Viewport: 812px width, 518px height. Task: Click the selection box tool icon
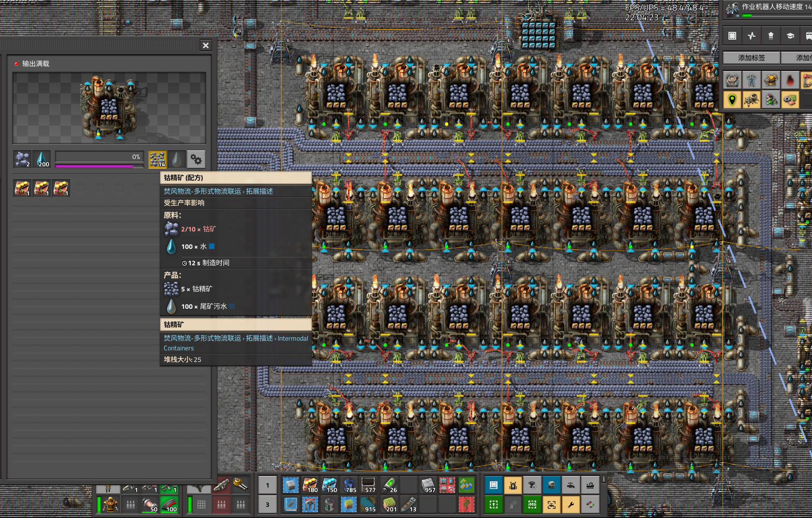coord(732,36)
